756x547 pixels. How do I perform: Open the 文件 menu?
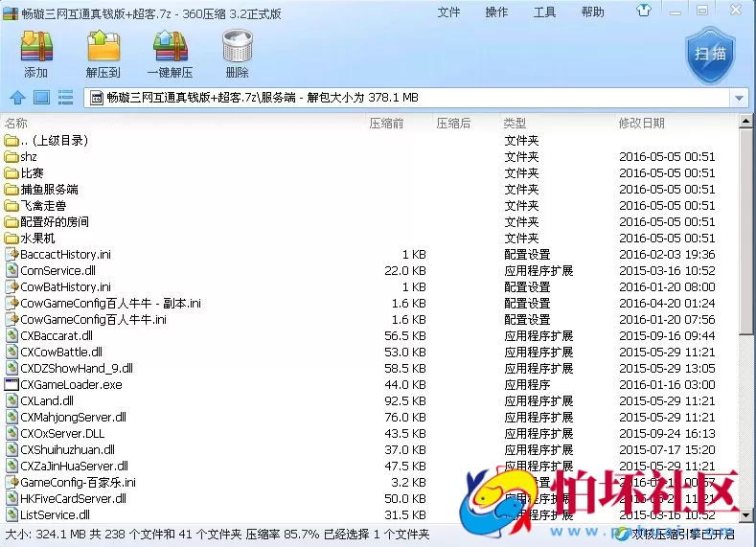448,11
